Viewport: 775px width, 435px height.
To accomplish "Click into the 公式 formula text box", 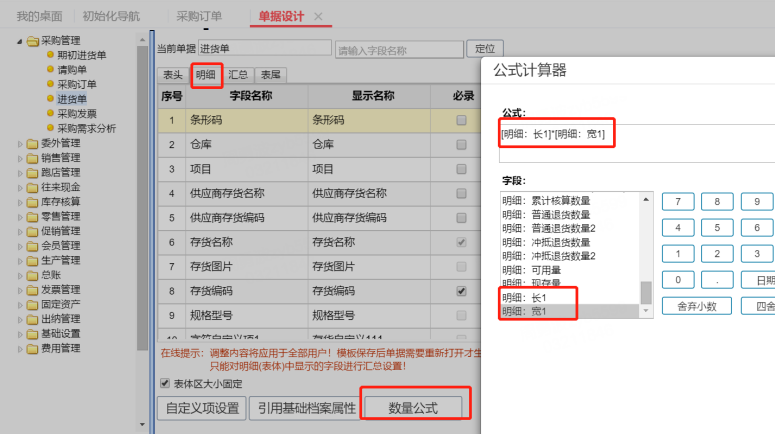I will [638, 143].
